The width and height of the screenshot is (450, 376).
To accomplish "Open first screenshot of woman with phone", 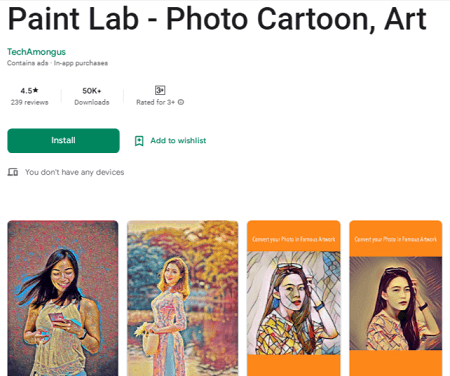I will pyautogui.click(x=63, y=298).
